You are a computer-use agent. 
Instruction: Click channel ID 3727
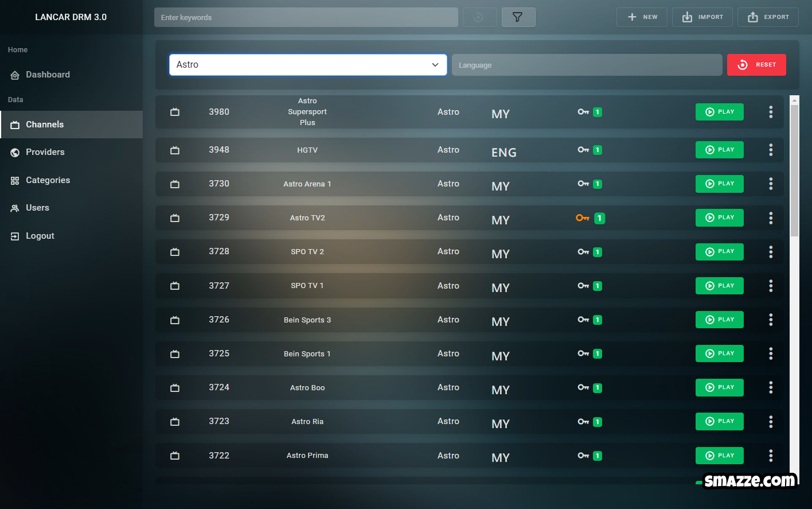pos(219,286)
